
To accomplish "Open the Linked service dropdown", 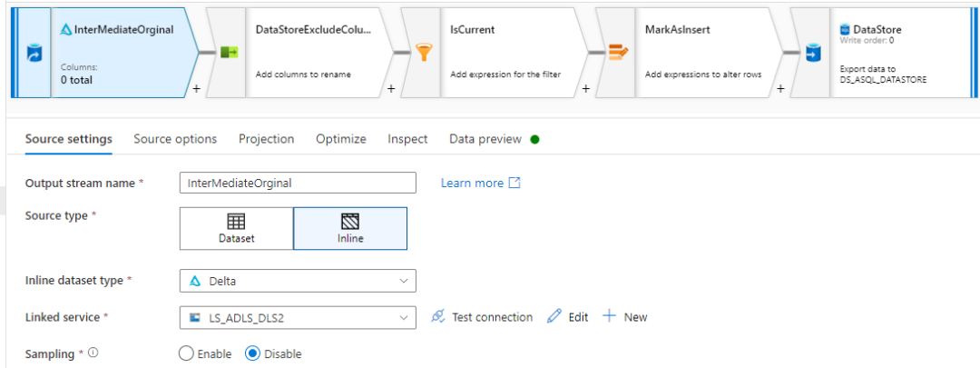I will coord(298,317).
